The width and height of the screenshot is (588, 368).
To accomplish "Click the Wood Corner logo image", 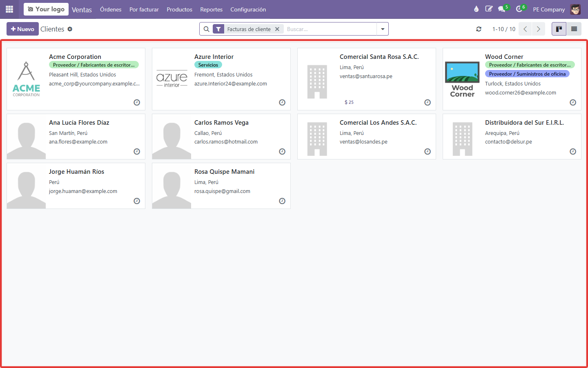I will coord(462,79).
